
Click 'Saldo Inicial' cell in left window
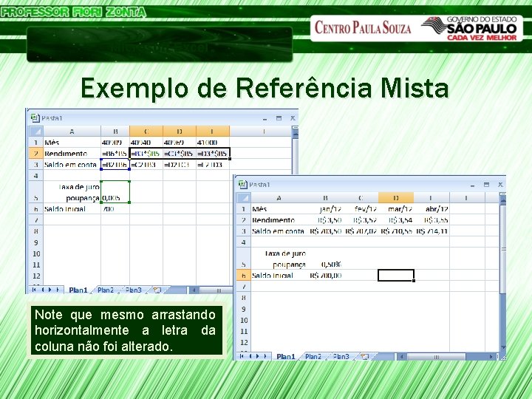point(72,208)
